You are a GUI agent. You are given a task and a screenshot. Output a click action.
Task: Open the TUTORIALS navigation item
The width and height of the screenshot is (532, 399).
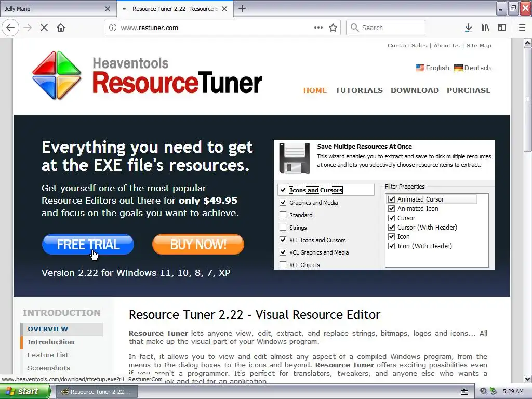359,90
